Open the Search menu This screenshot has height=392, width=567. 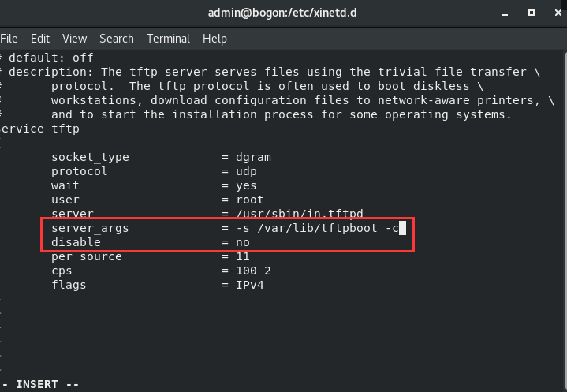(117, 39)
